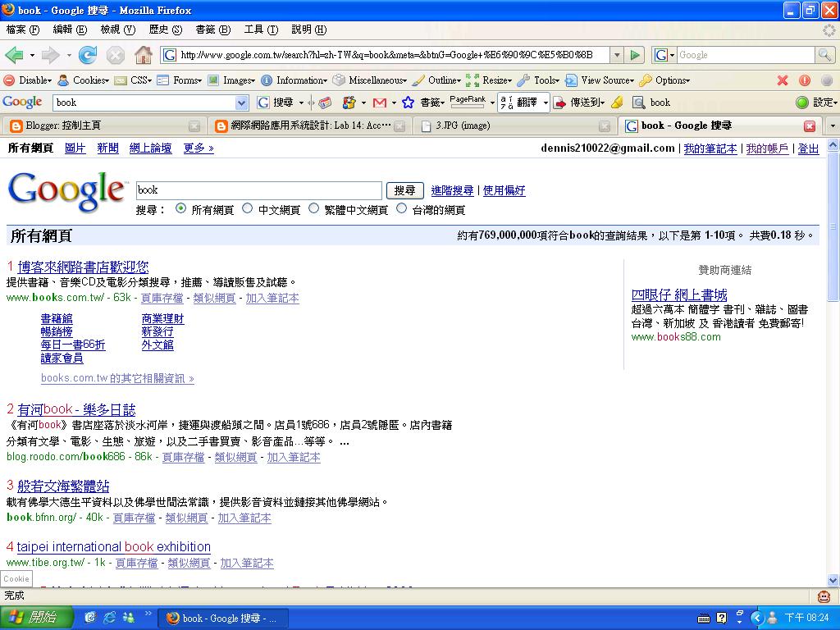The width and height of the screenshot is (840, 630).
Task: Click the blue star bookmark icon
Action: coord(408,103)
